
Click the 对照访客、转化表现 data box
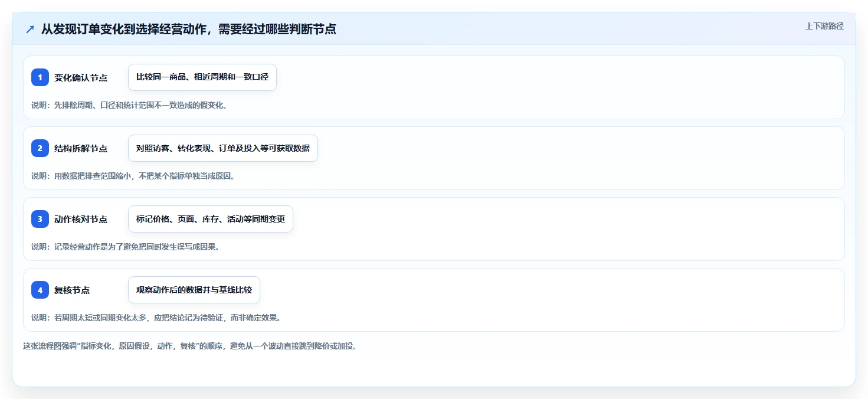(223, 148)
